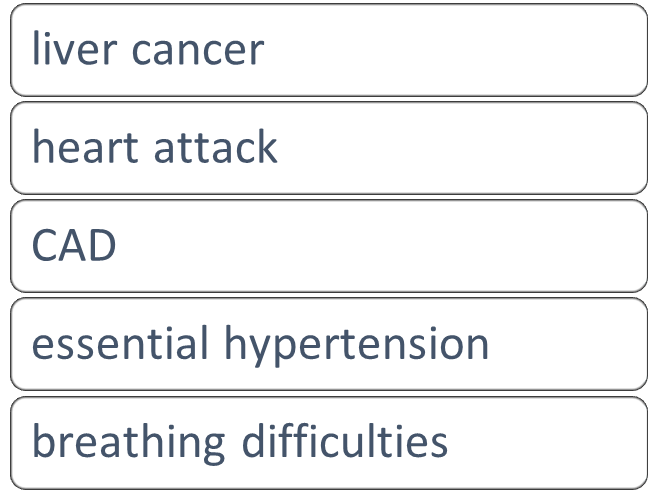Open the heart attack diagnosis box
650x501 pixels.
point(328,148)
